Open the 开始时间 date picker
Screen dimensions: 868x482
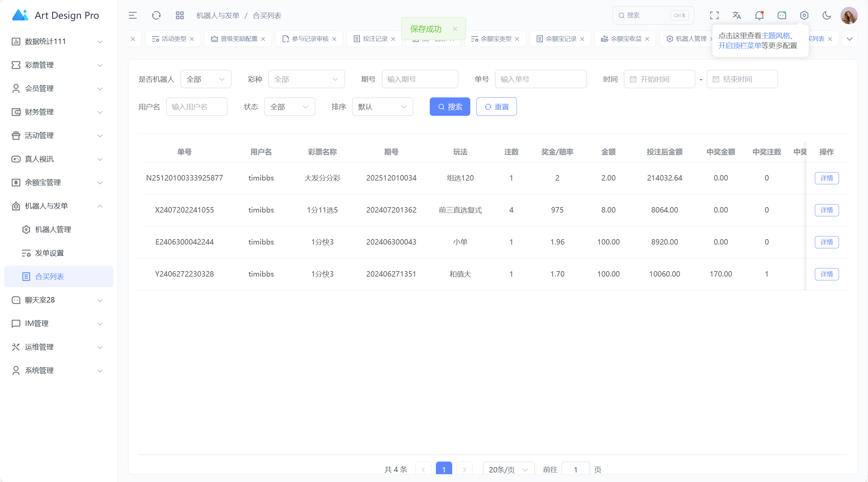point(659,79)
